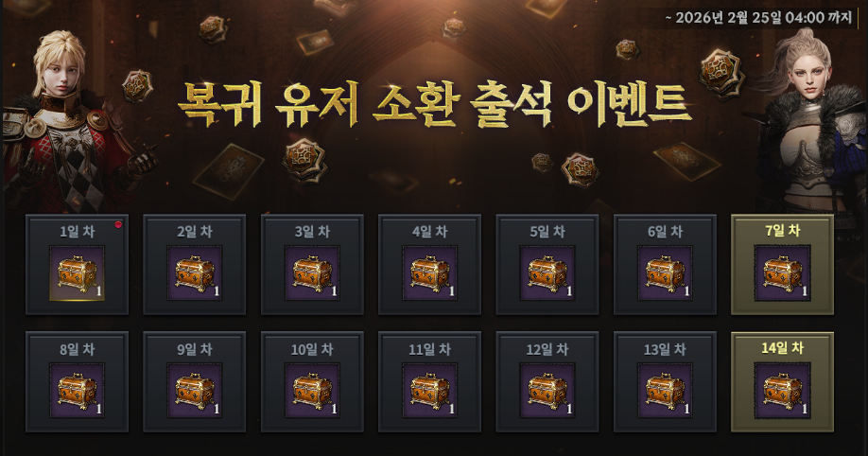Click the blonde character in red armor
The image size is (868, 456).
pyautogui.click(x=69, y=125)
